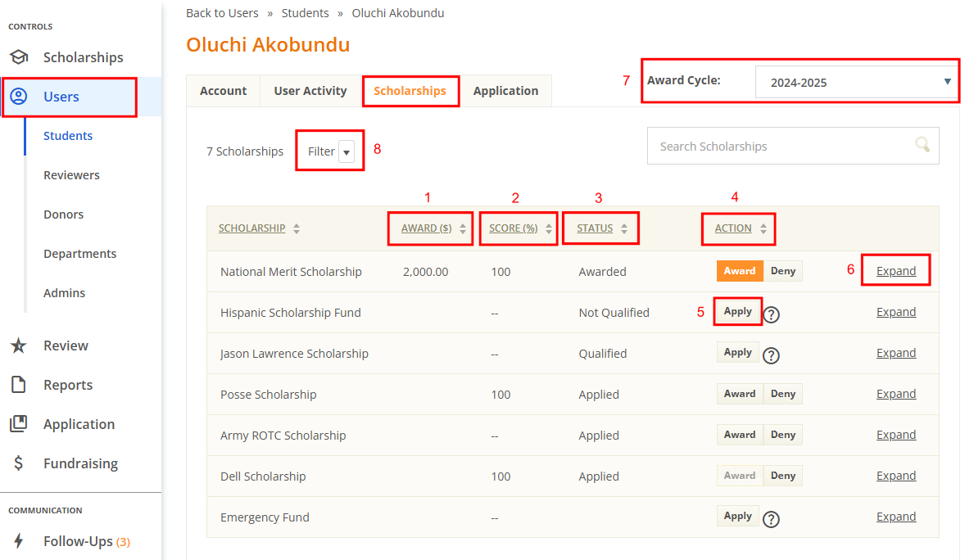Open Application using the book icon
This screenshot has width=965, height=560.
tap(20, 423)
